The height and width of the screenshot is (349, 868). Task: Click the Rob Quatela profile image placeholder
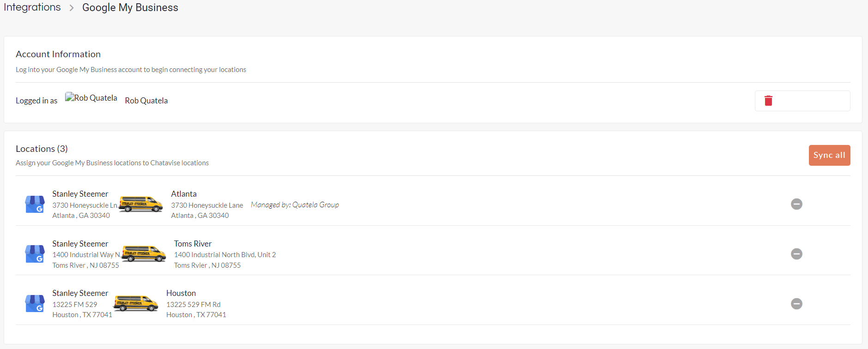click(x=91, y=97)
